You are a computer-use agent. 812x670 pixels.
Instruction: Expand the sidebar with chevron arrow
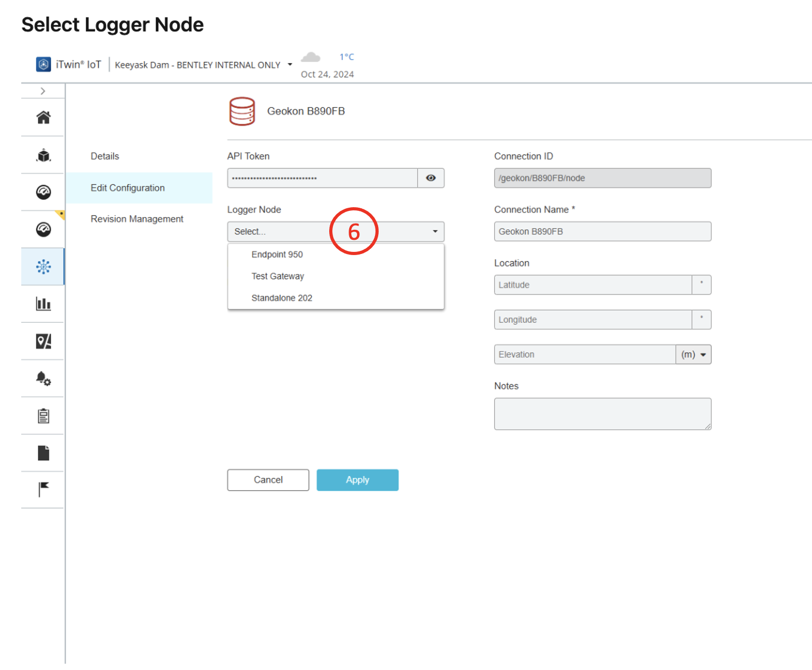pyautogui.click(x=43, y=91)
